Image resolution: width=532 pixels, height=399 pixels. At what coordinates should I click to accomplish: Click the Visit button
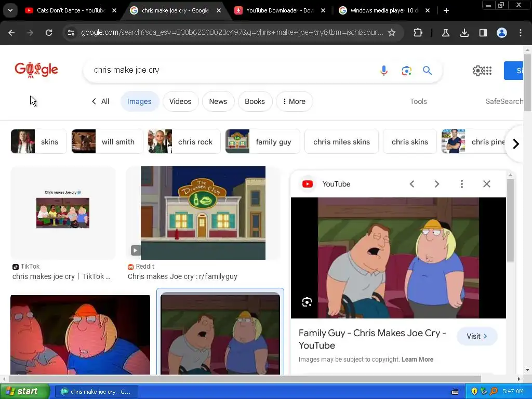pos(477,336)
